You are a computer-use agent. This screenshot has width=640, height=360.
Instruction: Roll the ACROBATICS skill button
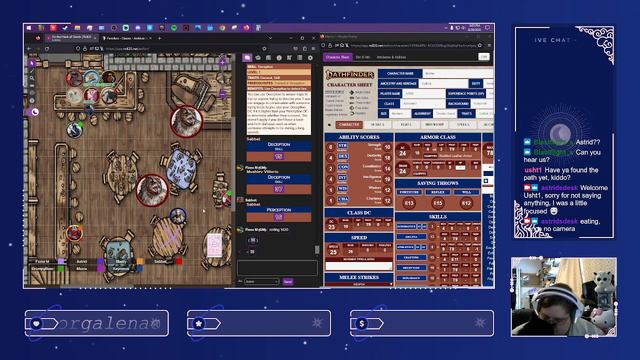406,227
